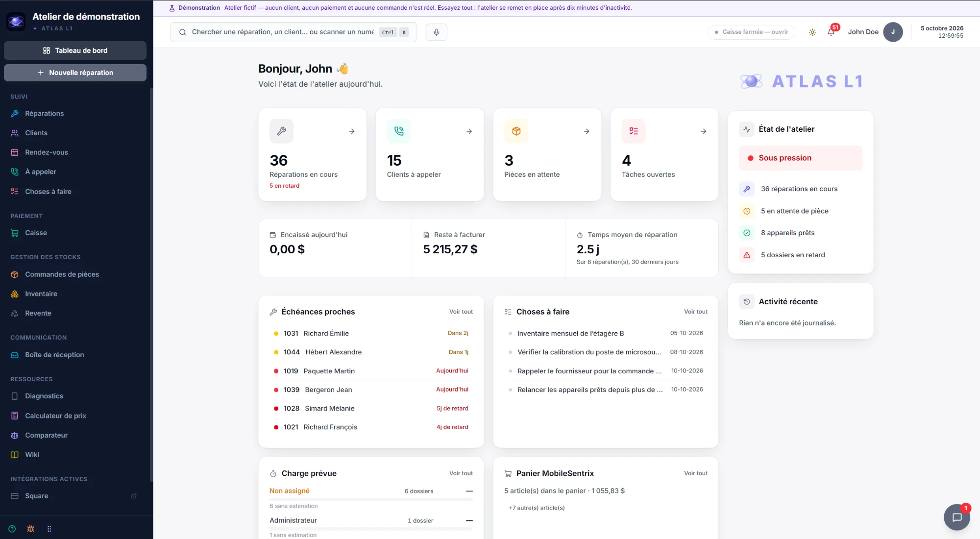Click the grid dots icon in sidebar footer
Viewport: 980px width, 539px height.
point(49,529)
